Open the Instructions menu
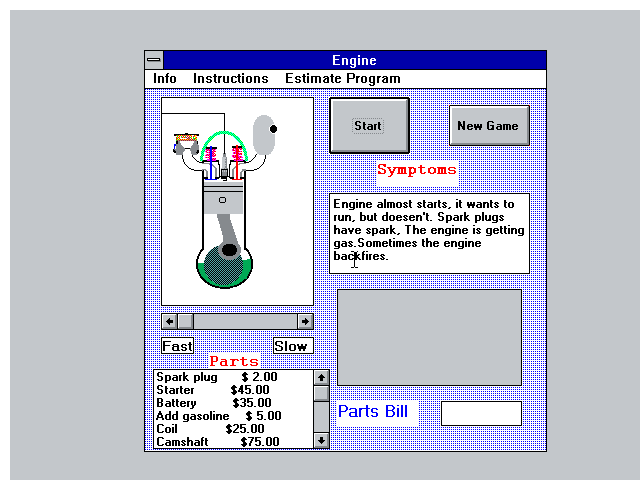 point(230,78)
